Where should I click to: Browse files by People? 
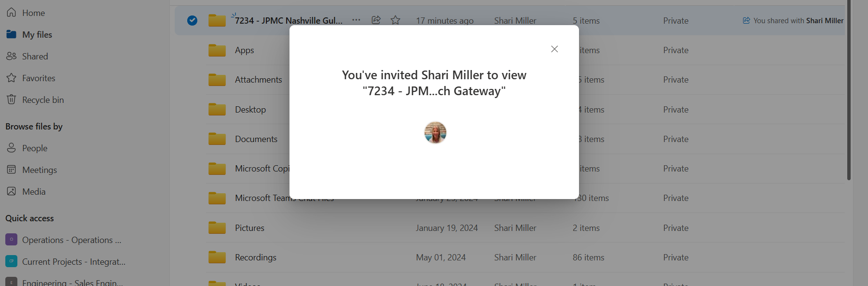coord(34,148)
